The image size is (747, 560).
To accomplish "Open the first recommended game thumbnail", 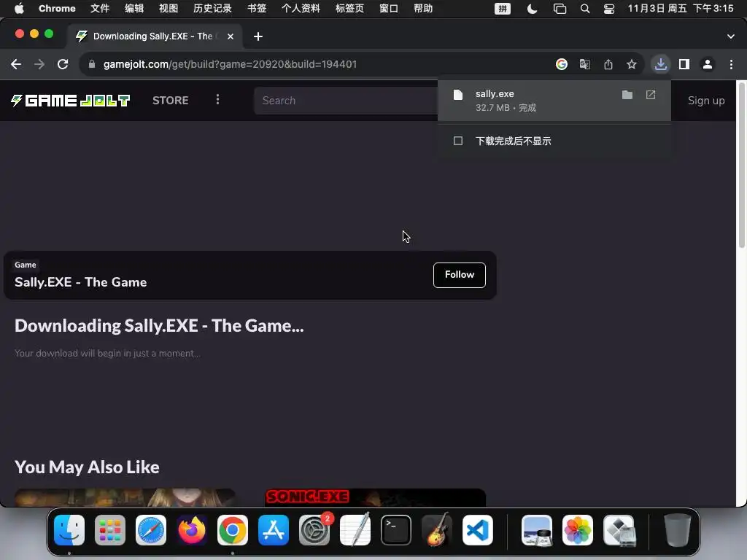I will coord(125,497).
